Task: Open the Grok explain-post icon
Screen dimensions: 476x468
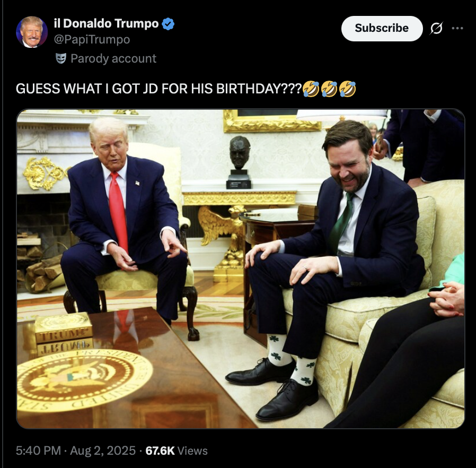Action: (x=436, y=28)
